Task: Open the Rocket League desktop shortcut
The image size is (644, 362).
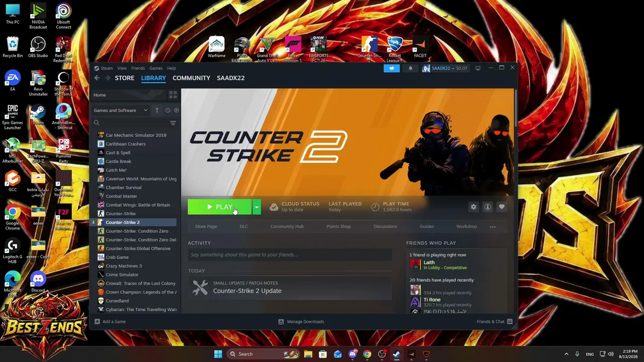Action: (x=395, y=50)
